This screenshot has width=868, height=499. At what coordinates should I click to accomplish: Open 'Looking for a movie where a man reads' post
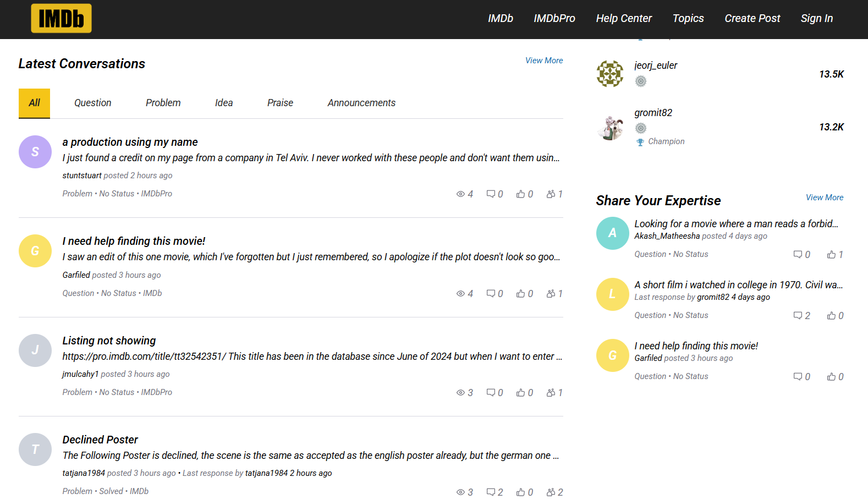[736, 224]
